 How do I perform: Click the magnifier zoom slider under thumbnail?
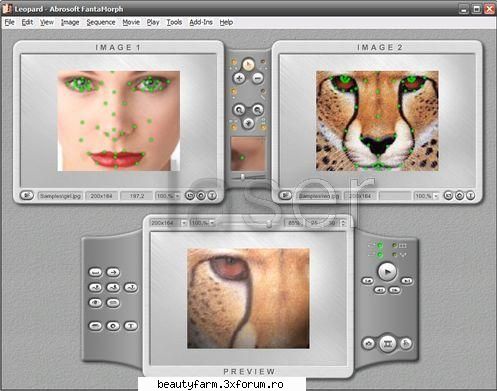point(248,177)
